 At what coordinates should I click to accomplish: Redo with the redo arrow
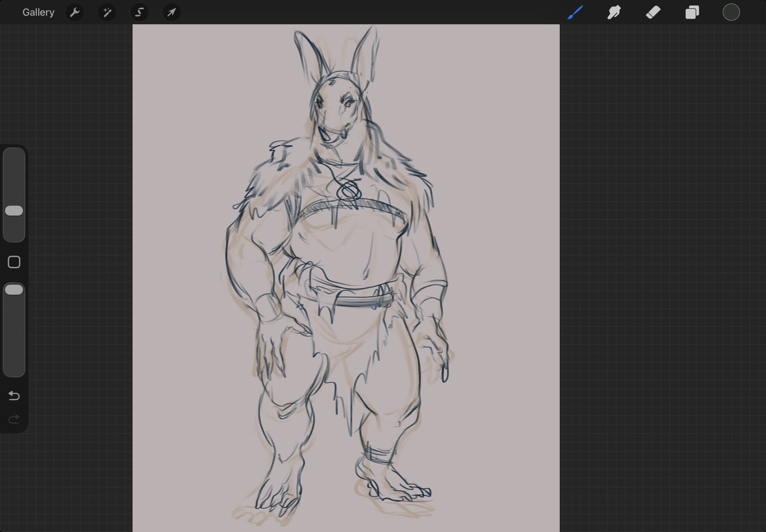click(x=14, y=419)
